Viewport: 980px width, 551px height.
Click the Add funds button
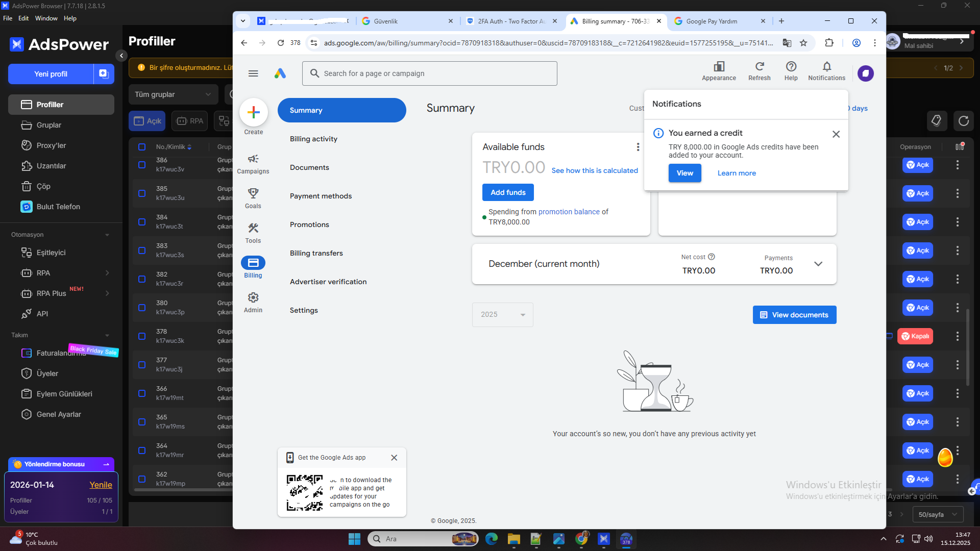coord(508,192)
